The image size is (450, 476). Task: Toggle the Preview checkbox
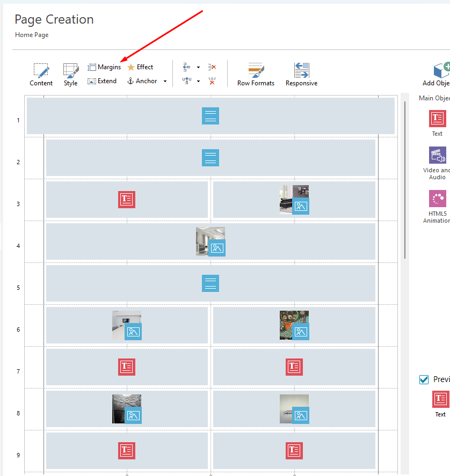424,380
